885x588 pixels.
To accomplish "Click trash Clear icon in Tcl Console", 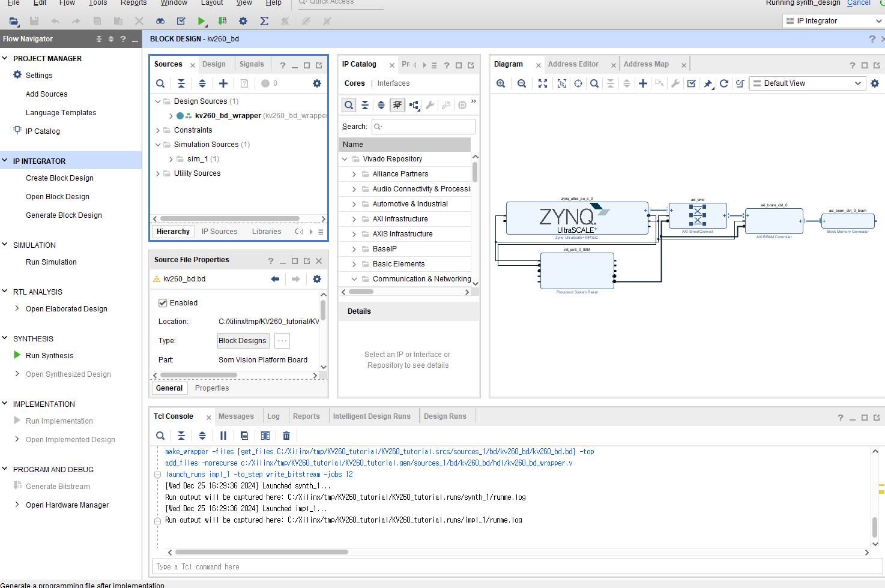I will [286, 436].
